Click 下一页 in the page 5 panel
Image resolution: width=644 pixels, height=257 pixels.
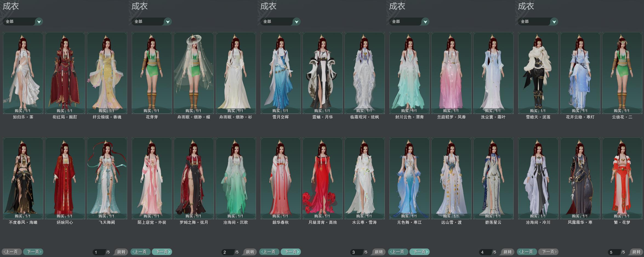(x=548, y=252)
